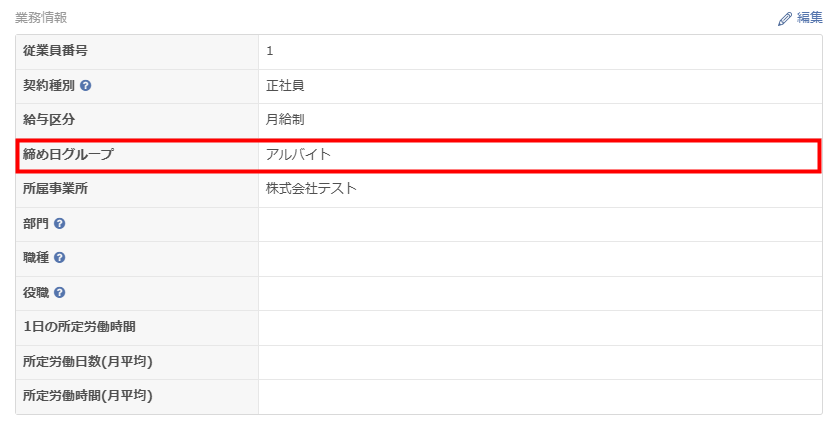This screenshot has width=832, height=422.
Task: Select the 従業員番号 label
Action: 55,51
